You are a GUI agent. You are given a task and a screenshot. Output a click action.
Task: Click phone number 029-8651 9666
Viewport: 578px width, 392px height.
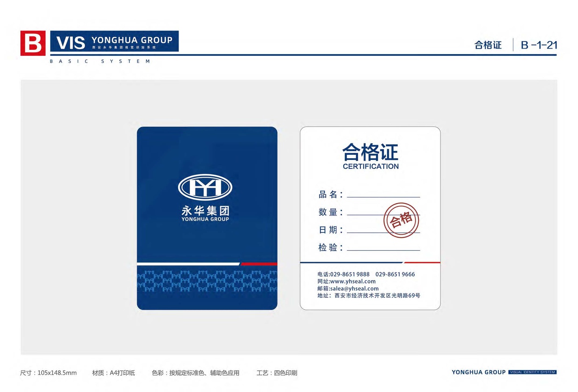395,274
